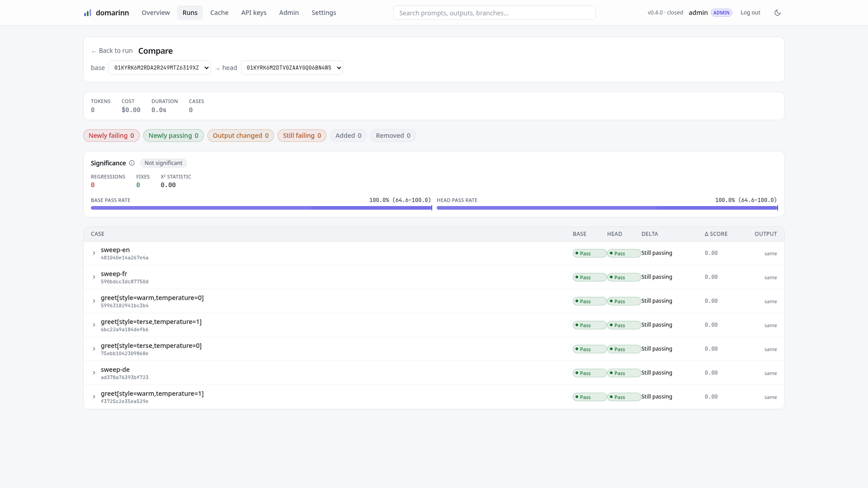Viewport: 868px width, 488px height.
Task: Click the sweep-en case name
Action: pyautogui.click(x=115, y=250)
